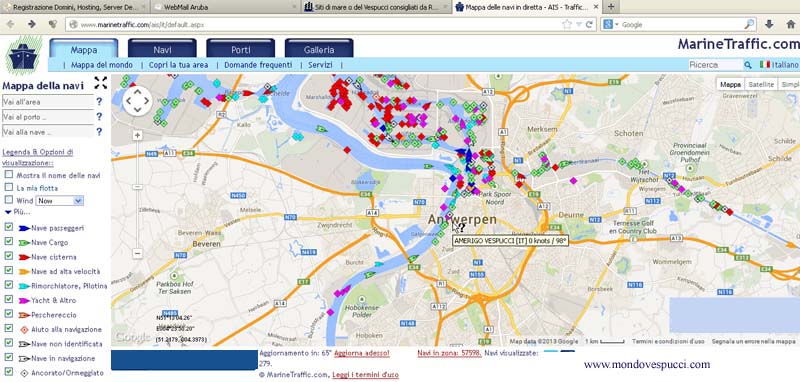The image size is (800, 382).
Task: Open the Wind Now dropdown
Action: coord(60,200)
